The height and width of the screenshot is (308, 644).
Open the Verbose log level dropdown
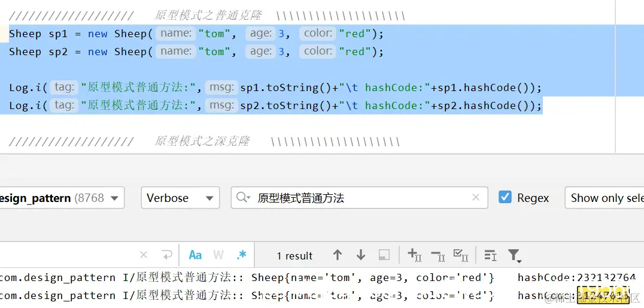180,198
